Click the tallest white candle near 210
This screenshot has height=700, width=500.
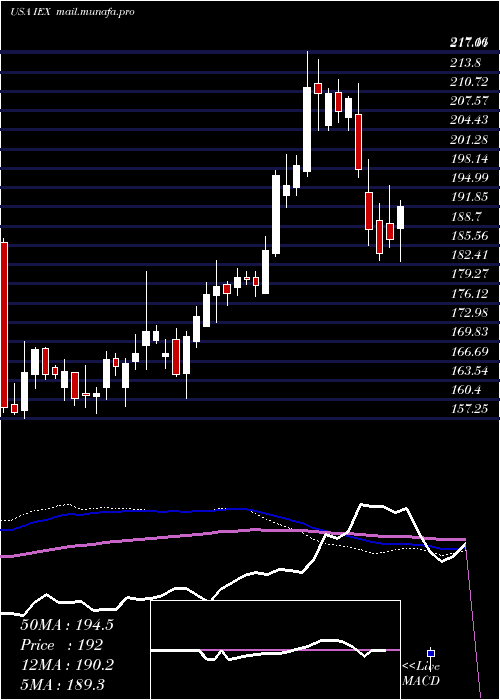click(x=307, y=129)
